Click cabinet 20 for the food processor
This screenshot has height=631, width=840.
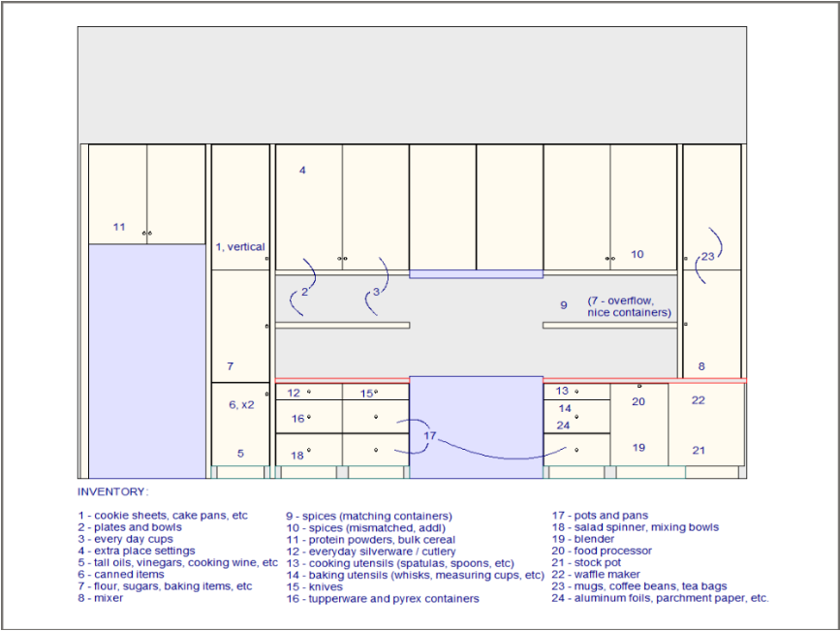(x=638, y=402)
